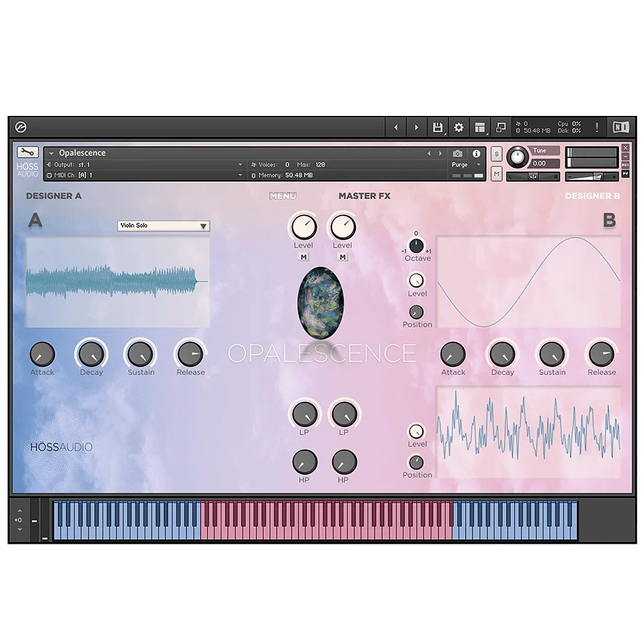644x644 pixels.
Task: Expand the Purge dropdown menu
Action: [x=466, y=165]
